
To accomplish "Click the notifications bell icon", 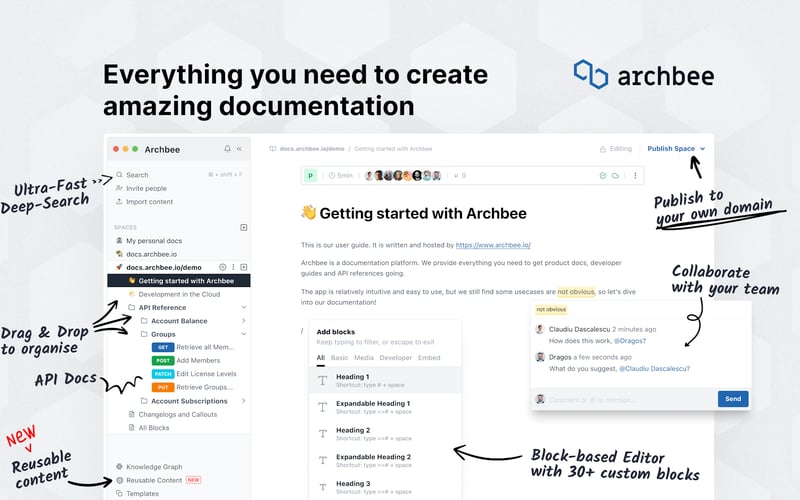I will (x=227, y=148).
